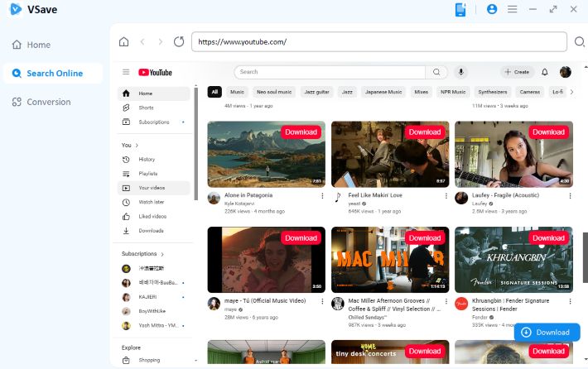This screenshot has height=369, width=588.
Task: Select the Jazz guitar filter chip
Action: (x=316, y=92)
